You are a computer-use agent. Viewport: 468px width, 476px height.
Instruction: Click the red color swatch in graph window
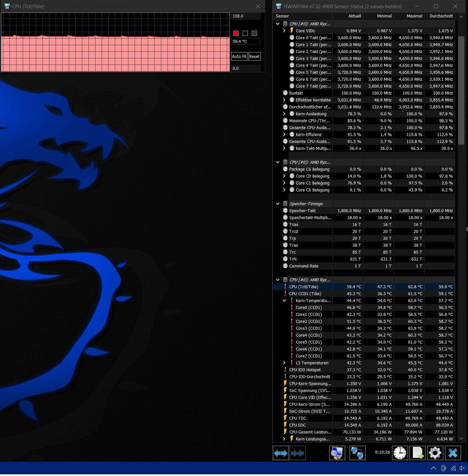pyautogui.click(x=236, y=33)
